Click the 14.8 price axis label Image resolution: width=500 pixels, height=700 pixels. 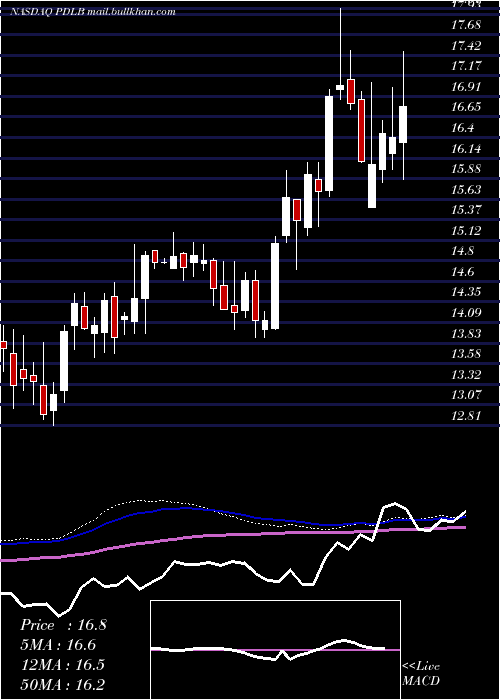click(x=462, y=251)
